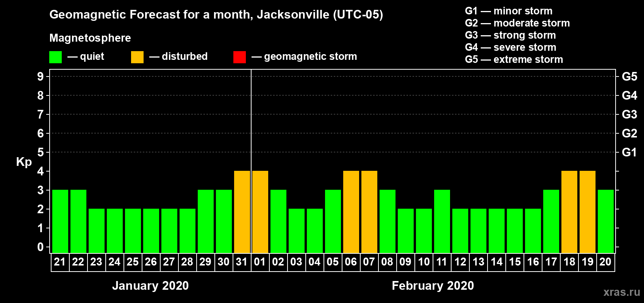
Task: Select the green bar for February 11
Action: 442,222
